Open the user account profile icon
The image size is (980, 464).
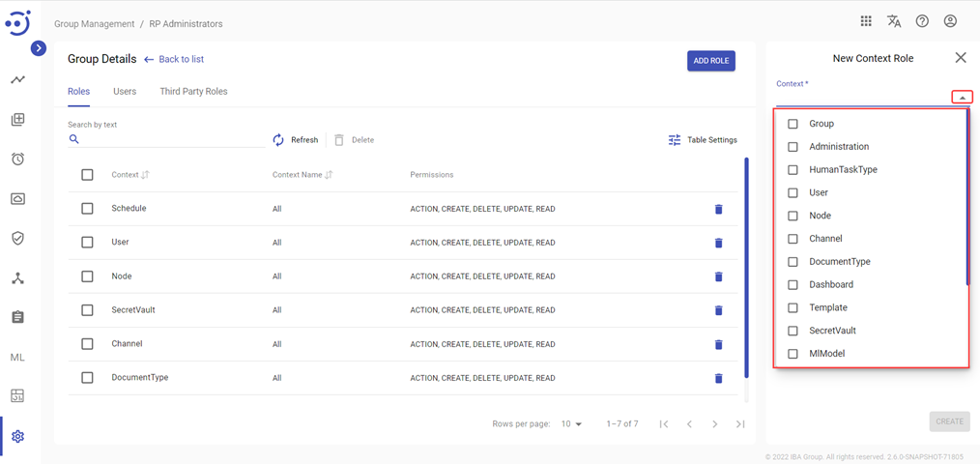click(x=950, y=21)
